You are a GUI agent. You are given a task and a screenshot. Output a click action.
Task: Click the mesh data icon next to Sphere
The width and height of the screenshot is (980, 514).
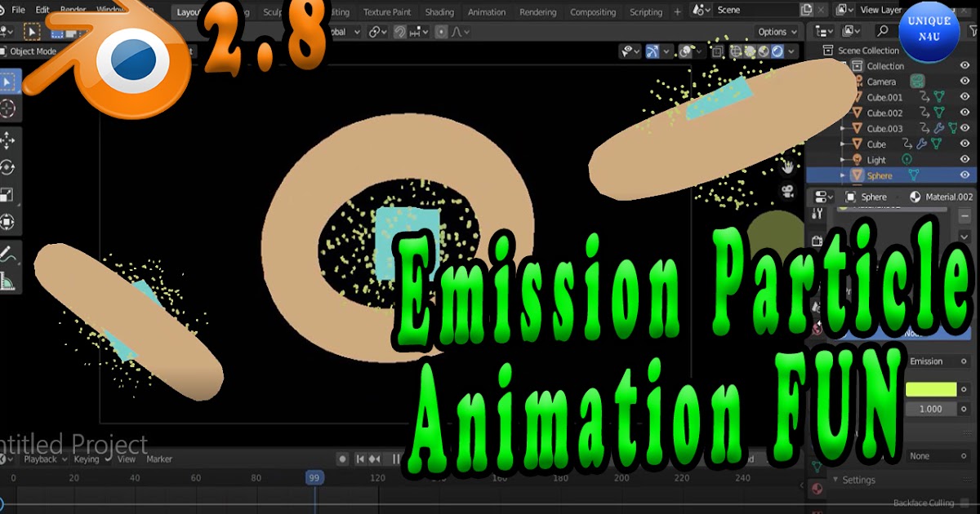914,175
